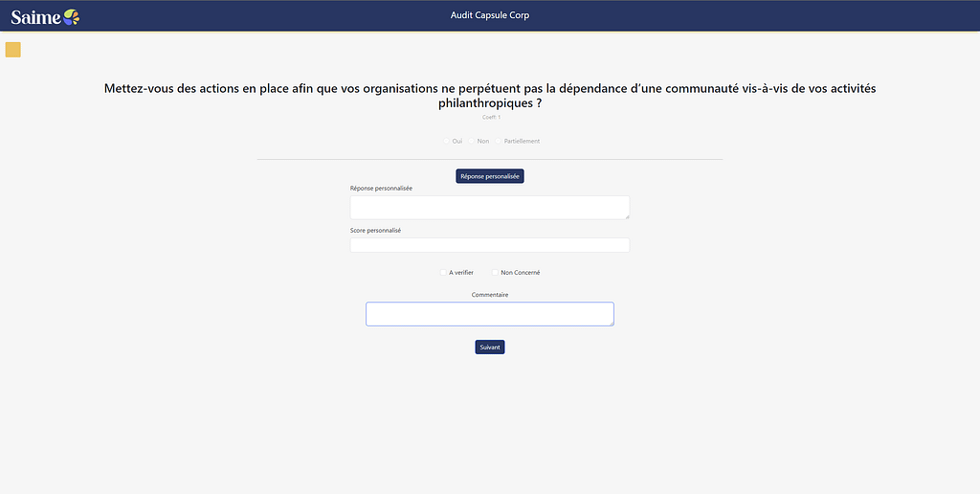980x494 pixels.
Task: Click resize grip of the Commentaire box
Action: pos(610,323)
